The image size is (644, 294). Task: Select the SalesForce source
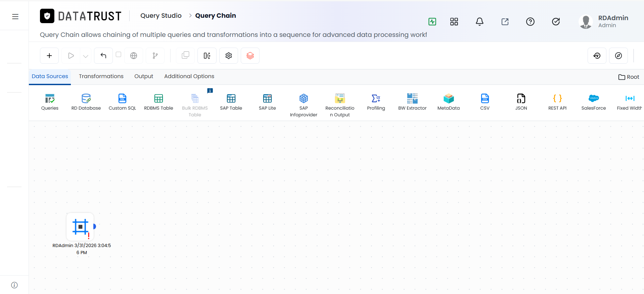[x=594, y=102]
